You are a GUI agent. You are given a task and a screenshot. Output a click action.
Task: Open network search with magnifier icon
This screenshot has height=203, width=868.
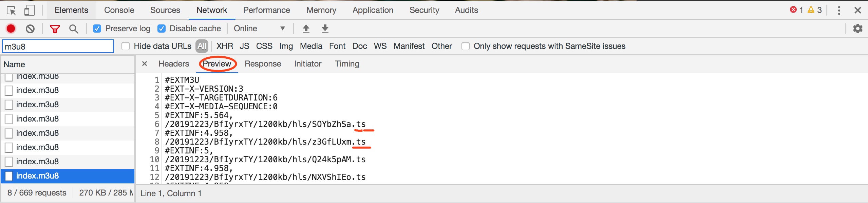click(74, 29)
